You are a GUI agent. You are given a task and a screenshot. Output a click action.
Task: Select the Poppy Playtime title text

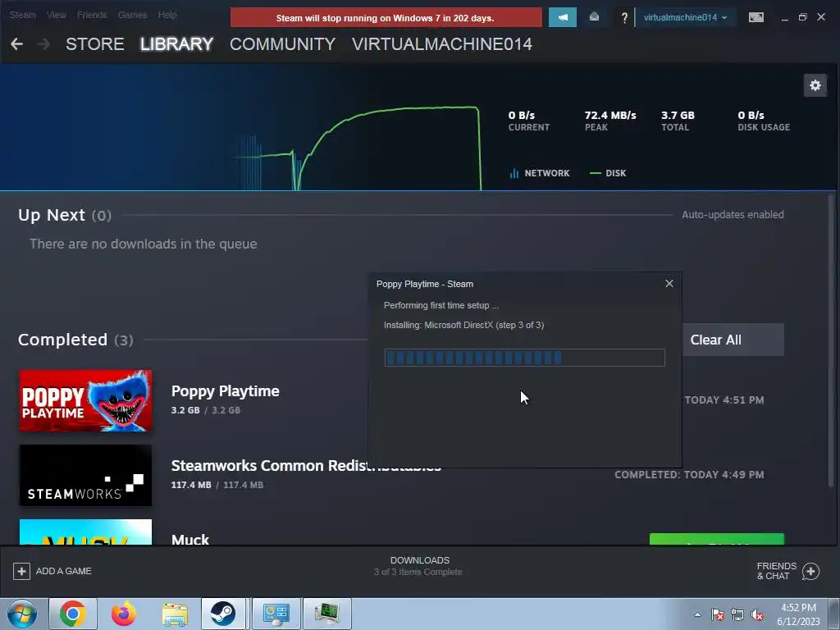[225, 391]
